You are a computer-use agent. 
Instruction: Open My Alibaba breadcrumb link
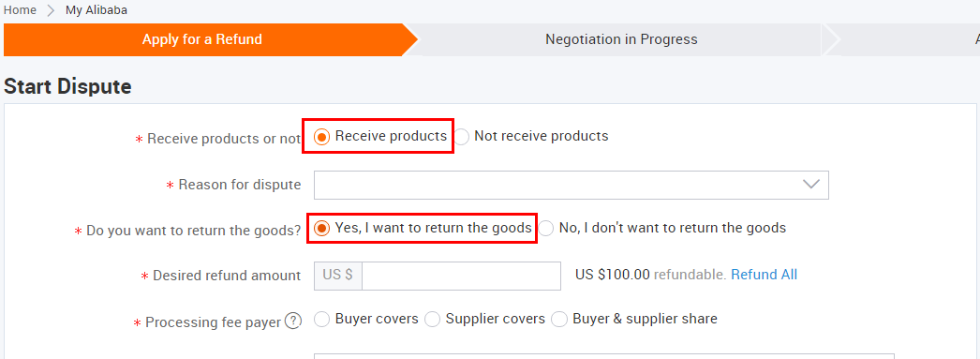point(97,10)
